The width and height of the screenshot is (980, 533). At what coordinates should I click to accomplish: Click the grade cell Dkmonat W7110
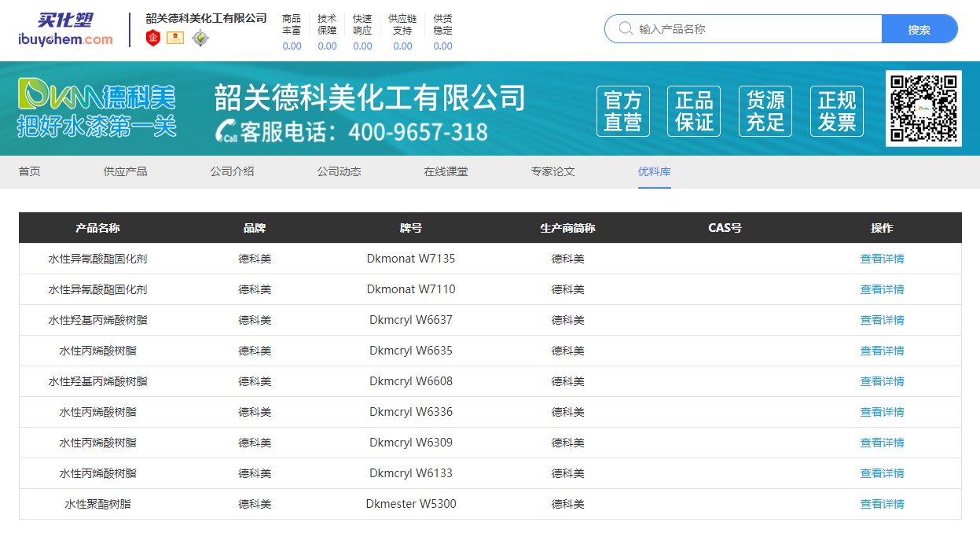tap(411, 289)
